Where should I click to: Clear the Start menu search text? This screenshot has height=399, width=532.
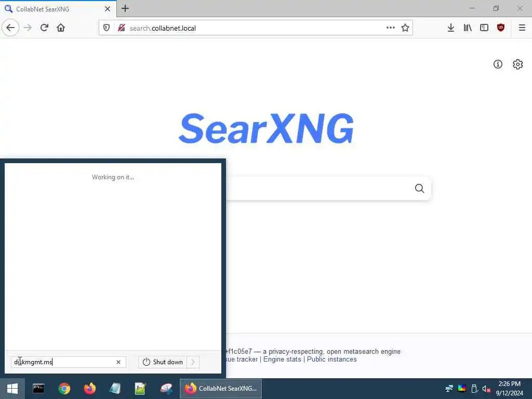(x=118, y=362)
